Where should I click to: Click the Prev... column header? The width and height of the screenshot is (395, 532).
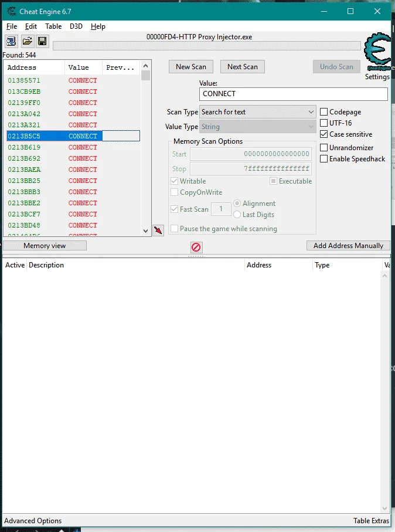coord(121,67)
